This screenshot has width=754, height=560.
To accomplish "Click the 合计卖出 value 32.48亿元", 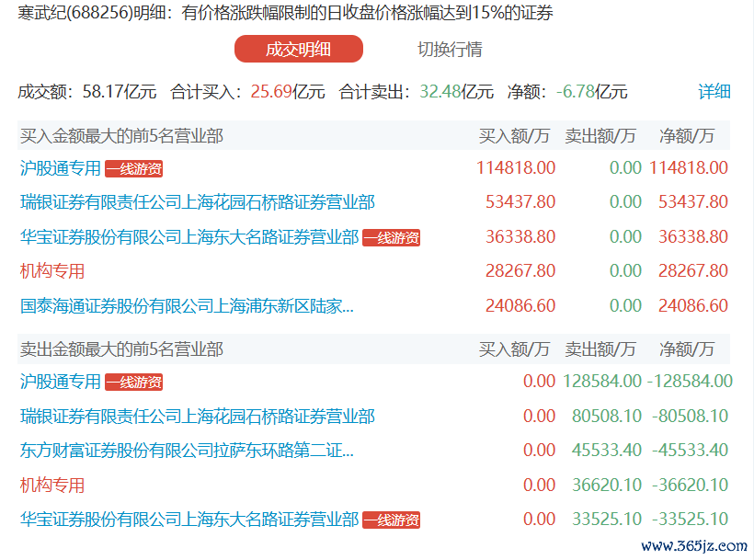I will click(x=456, y=91).
